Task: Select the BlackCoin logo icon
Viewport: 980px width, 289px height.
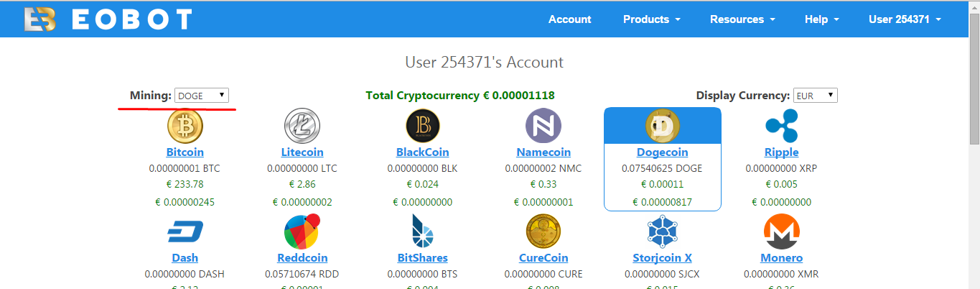Action: point(422,126)
